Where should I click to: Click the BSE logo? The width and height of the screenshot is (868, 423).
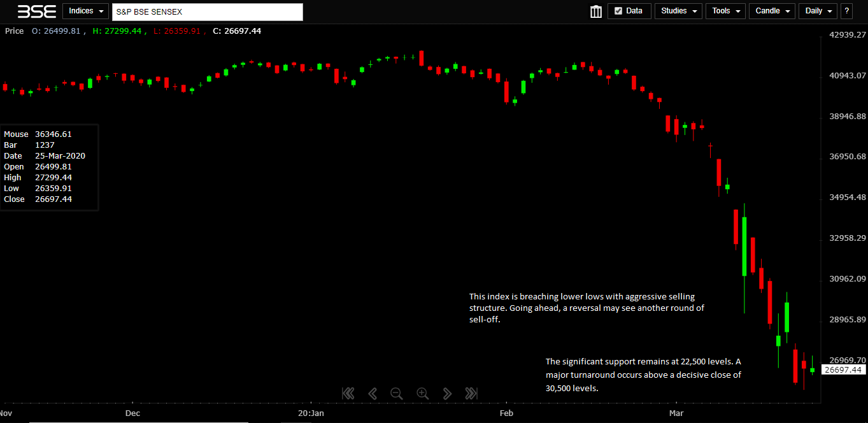tap(36, 11)
